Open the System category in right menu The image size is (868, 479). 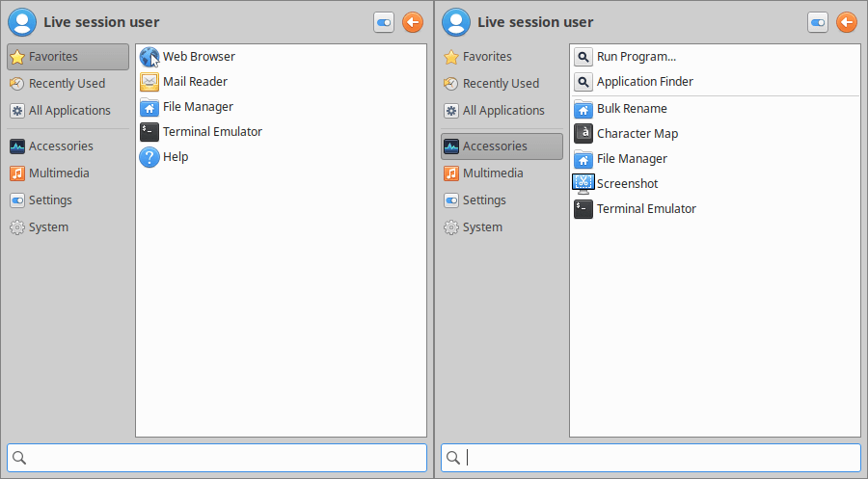click(x=482, y=227)
